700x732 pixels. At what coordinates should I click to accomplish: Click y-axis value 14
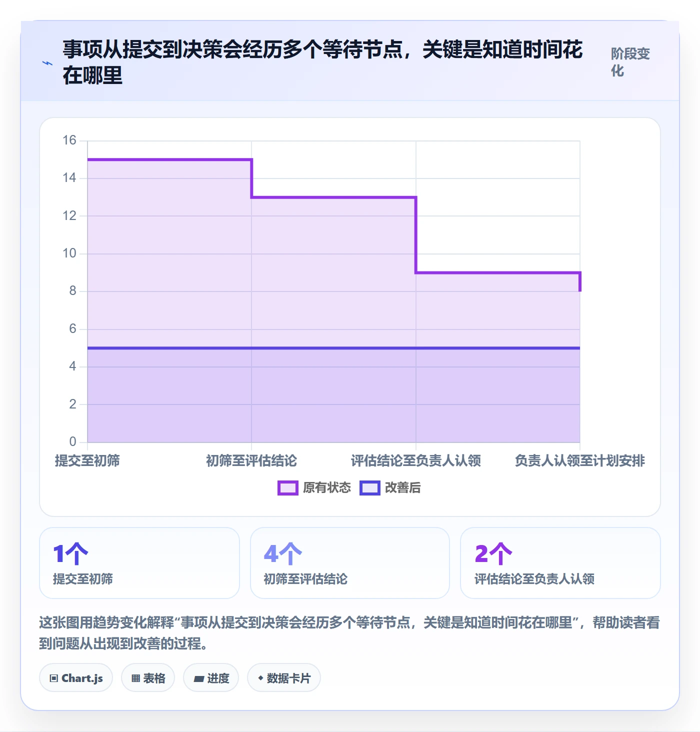[x=69, y=178]
